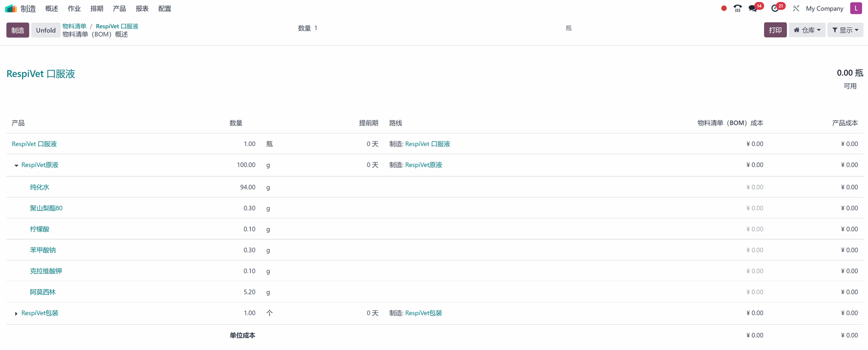Viewport: 868px width, 350px height.
Task: Open activities clock with 21 badge
Action: point(778,8)
